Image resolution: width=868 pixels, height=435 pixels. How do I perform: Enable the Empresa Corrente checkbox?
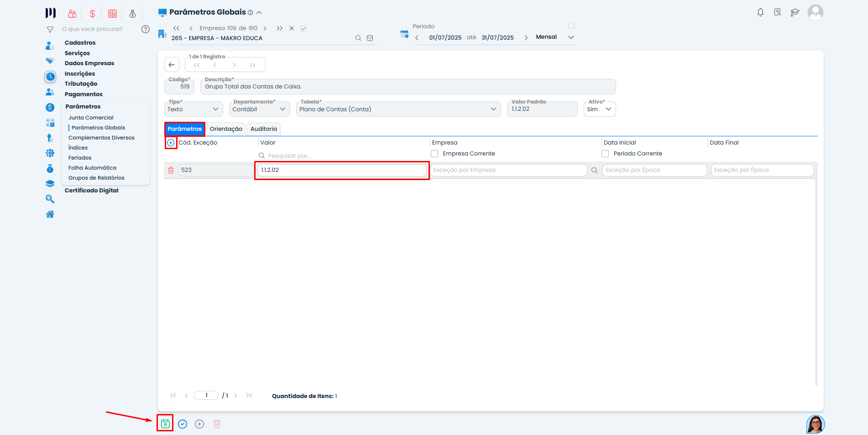(x=435, y=154)
